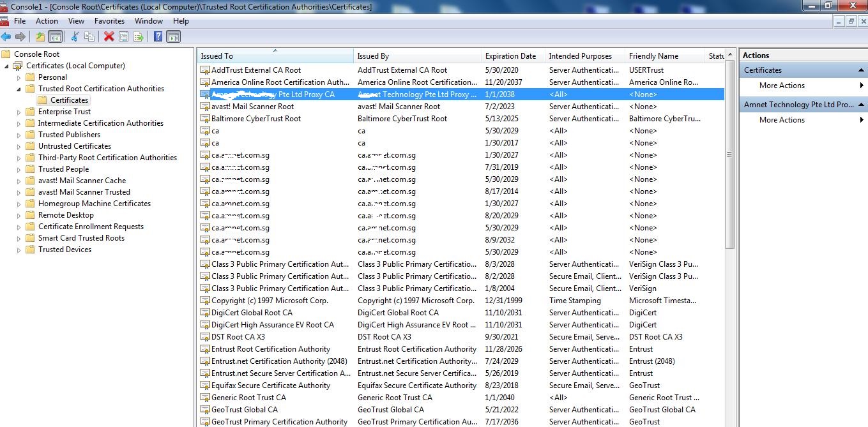
Task: Open the File menu
Action: click(20, 21)
